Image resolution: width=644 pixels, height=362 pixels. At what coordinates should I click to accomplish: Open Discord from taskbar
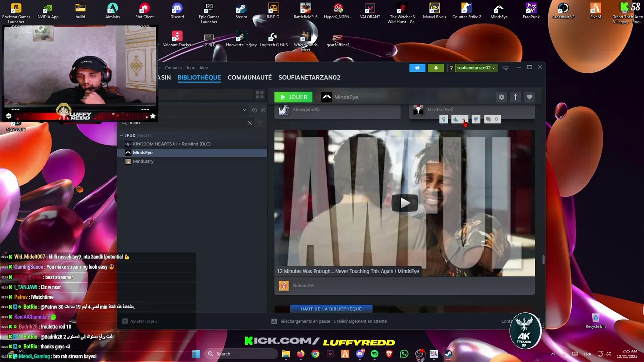click(x=360, y=354)
